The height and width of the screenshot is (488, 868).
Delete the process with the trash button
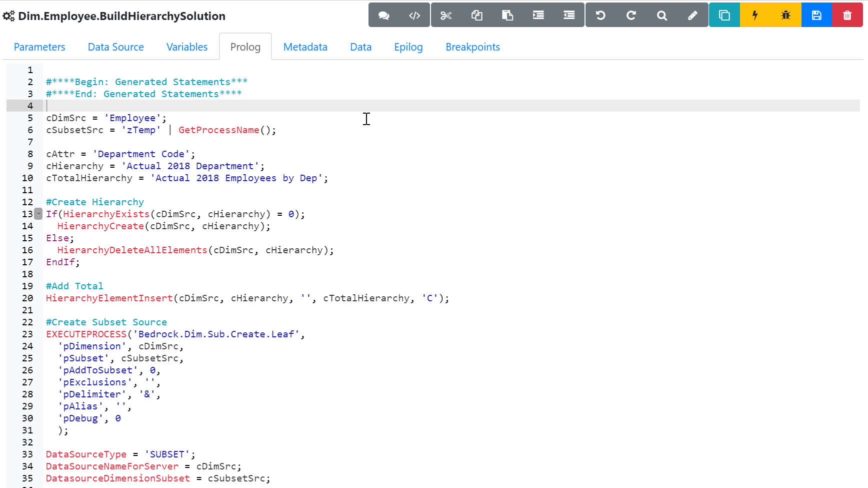pyautogui.click(x=847, y=16)
